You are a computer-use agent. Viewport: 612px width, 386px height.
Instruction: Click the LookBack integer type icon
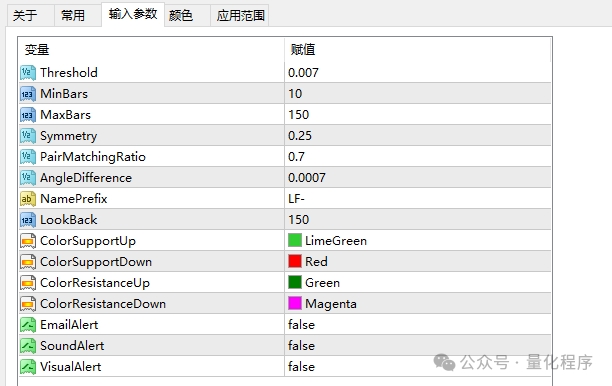[x=28, y=220]
